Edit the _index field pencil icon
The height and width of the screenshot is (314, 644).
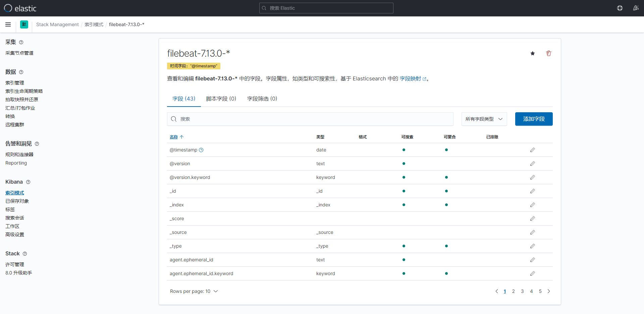(x=533, y=205)
